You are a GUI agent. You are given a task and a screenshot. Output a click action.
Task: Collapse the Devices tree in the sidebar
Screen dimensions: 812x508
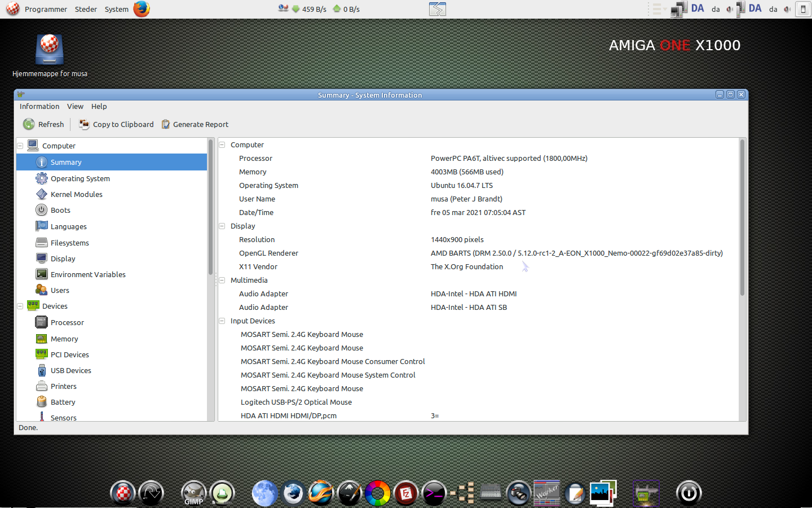click(20, 306)
